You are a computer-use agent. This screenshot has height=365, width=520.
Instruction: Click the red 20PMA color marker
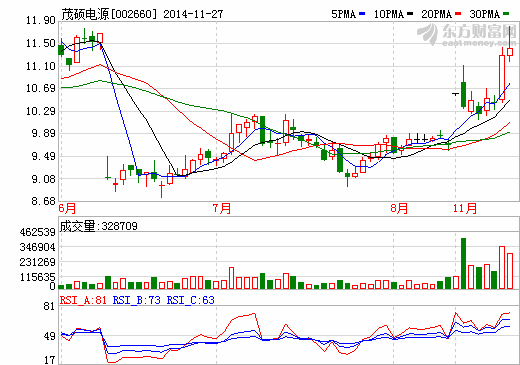(x=458, y=14)
